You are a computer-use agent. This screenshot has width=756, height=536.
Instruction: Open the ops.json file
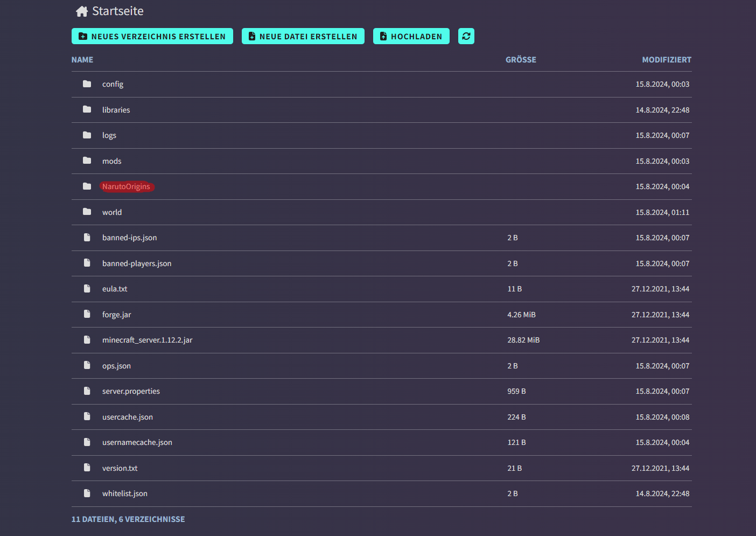tap(116, 366)
